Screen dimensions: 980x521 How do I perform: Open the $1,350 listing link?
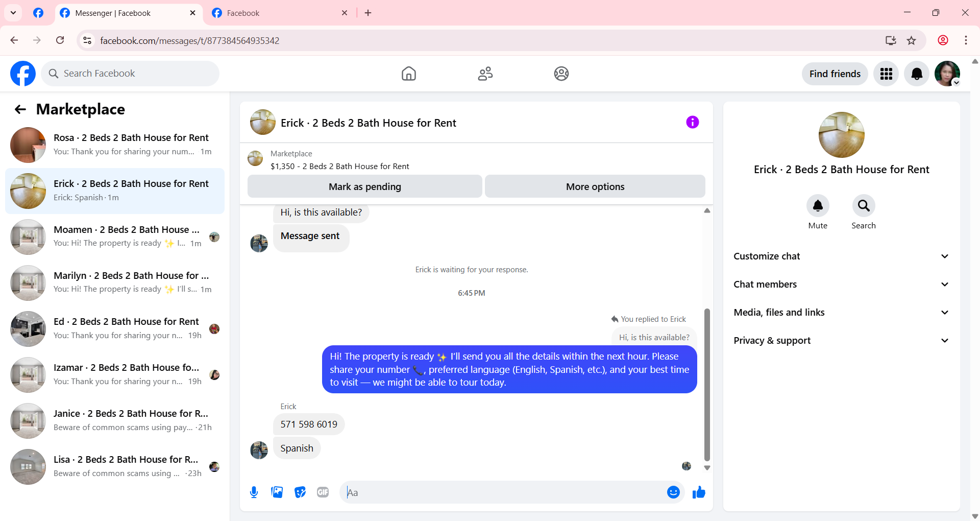[x=340, y=166]
